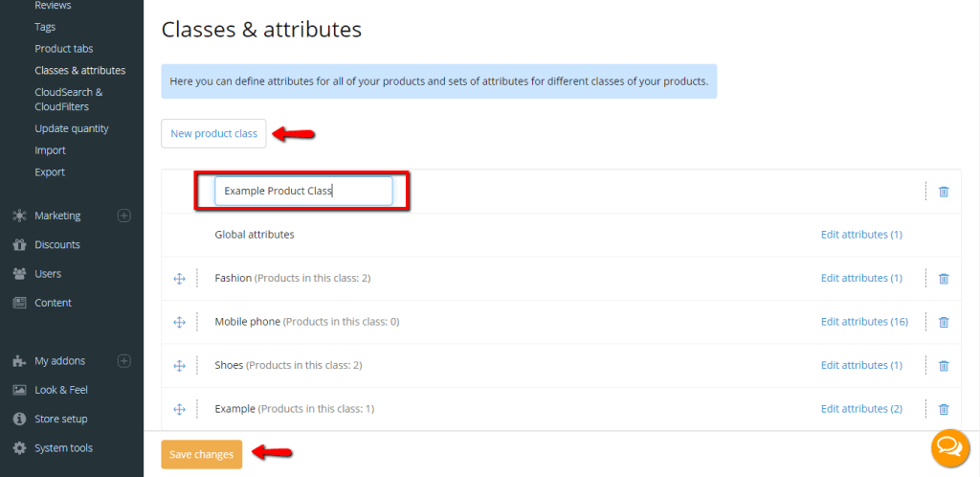The width and height of the screenshot is (980, 477).
Task: Click the Mobile phone class name
Action: 248,322
